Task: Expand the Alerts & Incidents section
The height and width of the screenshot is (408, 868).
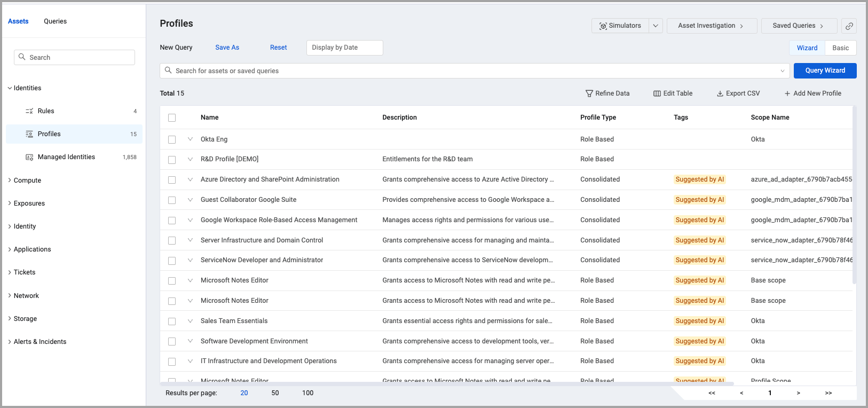Action: point(10,342)
